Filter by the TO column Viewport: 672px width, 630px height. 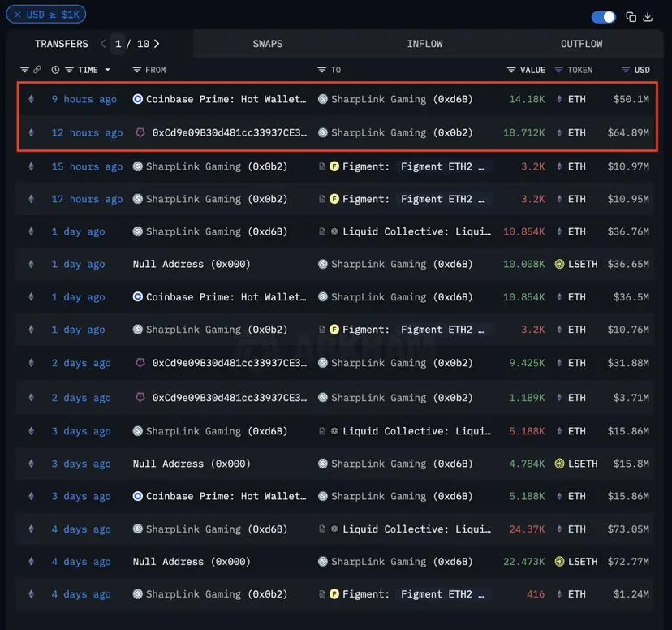322,70
